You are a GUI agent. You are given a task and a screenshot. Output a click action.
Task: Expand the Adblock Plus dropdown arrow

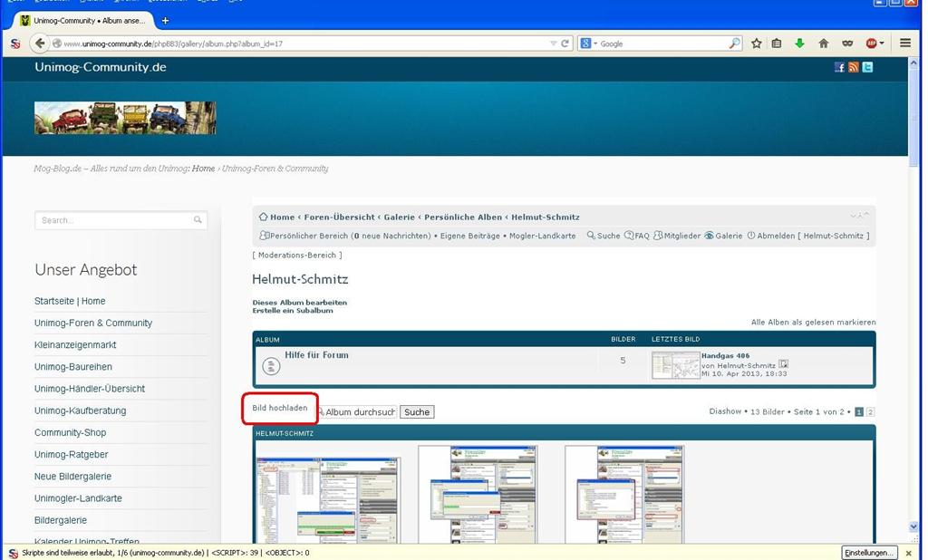[882, 43]
